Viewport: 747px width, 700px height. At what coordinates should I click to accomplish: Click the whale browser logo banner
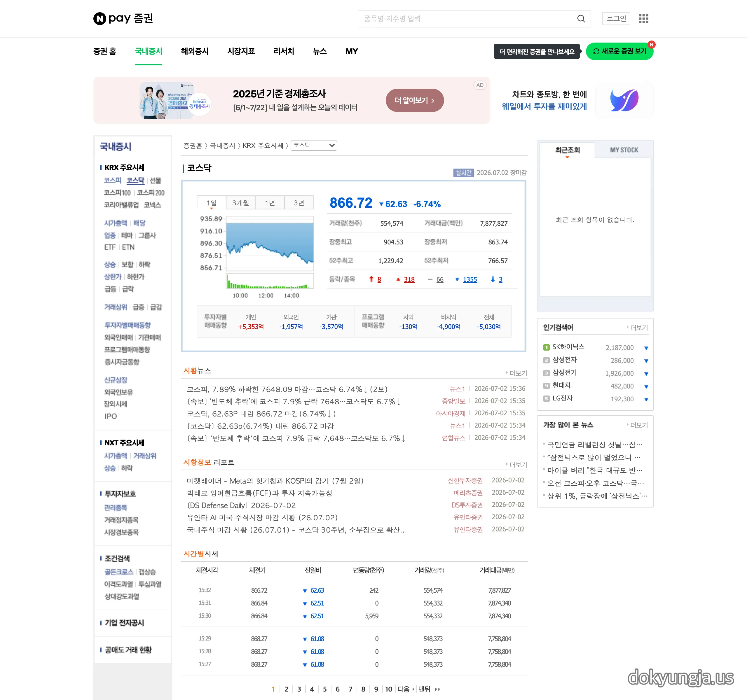624,100
